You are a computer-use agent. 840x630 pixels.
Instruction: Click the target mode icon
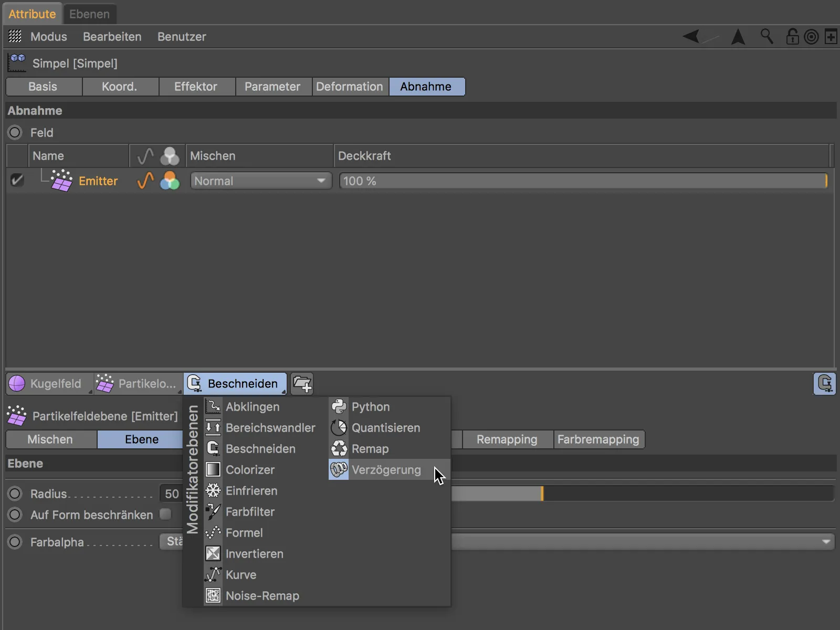(x=811, y=37)
